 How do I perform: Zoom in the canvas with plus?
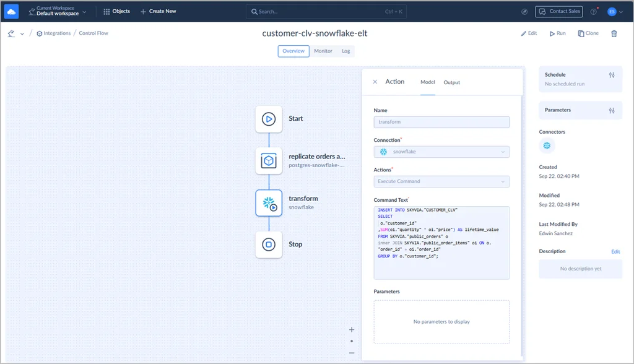pyautogui.click(x=352, y=329)
